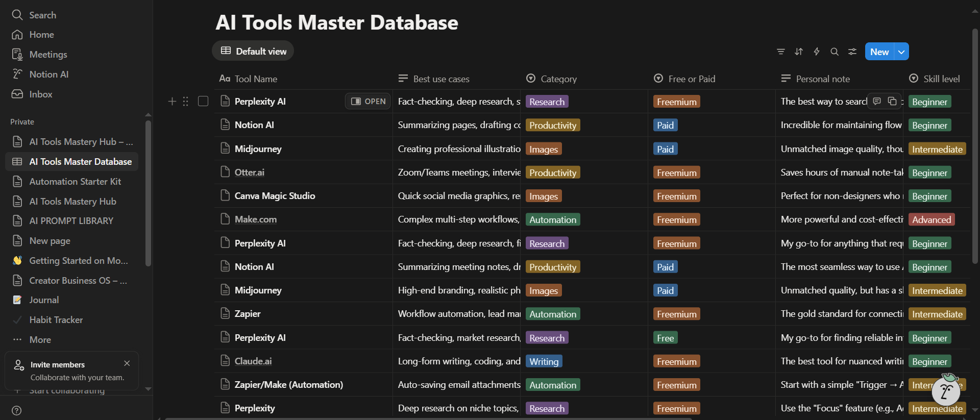The width and height of the screenshot is (980, 420).
Task: Open Notion AI in the sidebar
Action: click(71, 75)
